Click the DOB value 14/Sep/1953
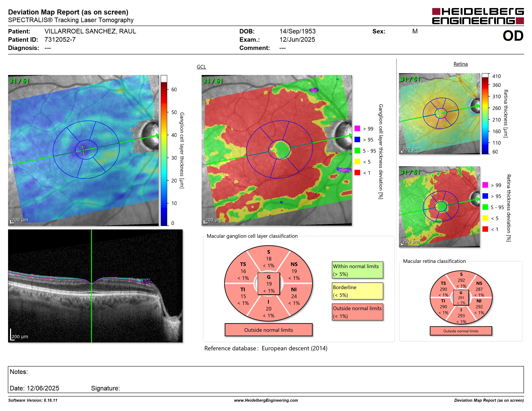This screenshot has width=532, height=411. tap(297, 31)
